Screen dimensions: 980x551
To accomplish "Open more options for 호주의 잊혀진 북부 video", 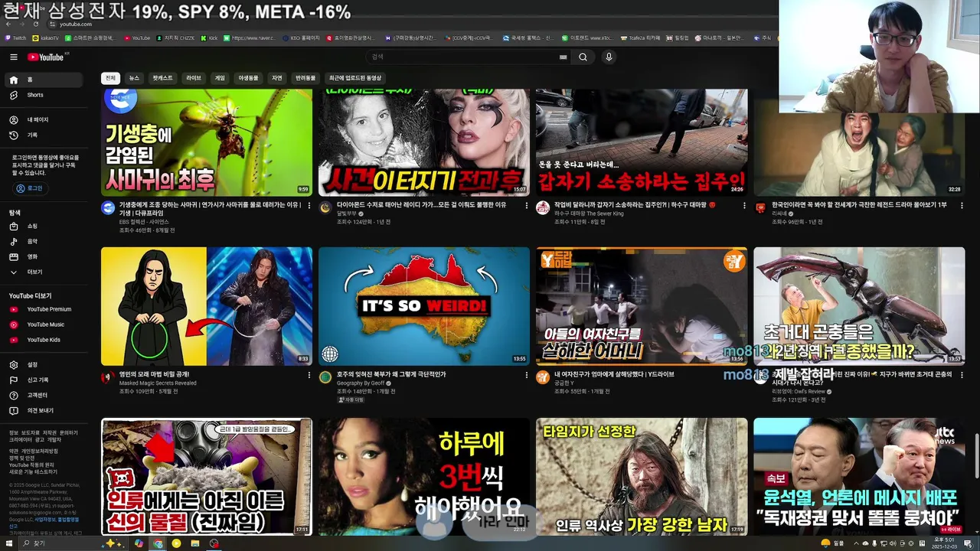I will (x=527, y=376).
